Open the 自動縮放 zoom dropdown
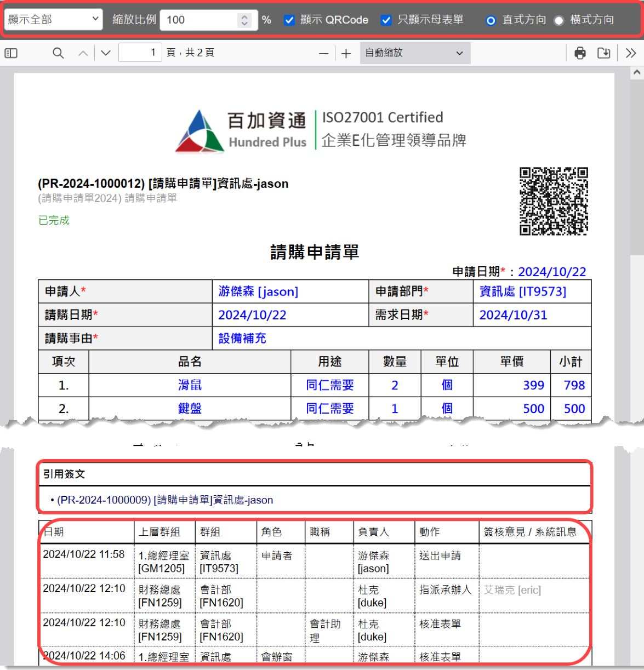644x670 pixels. (415, 53)
